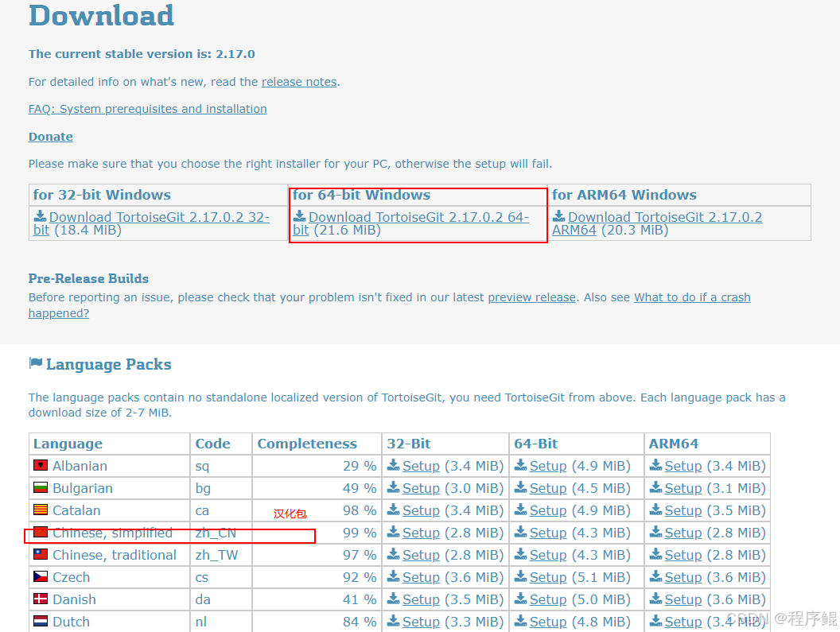This screenshot has height=632, width=840.
Task: Download Czech ARM64 Setup language pack
Action: click(683, 577)
